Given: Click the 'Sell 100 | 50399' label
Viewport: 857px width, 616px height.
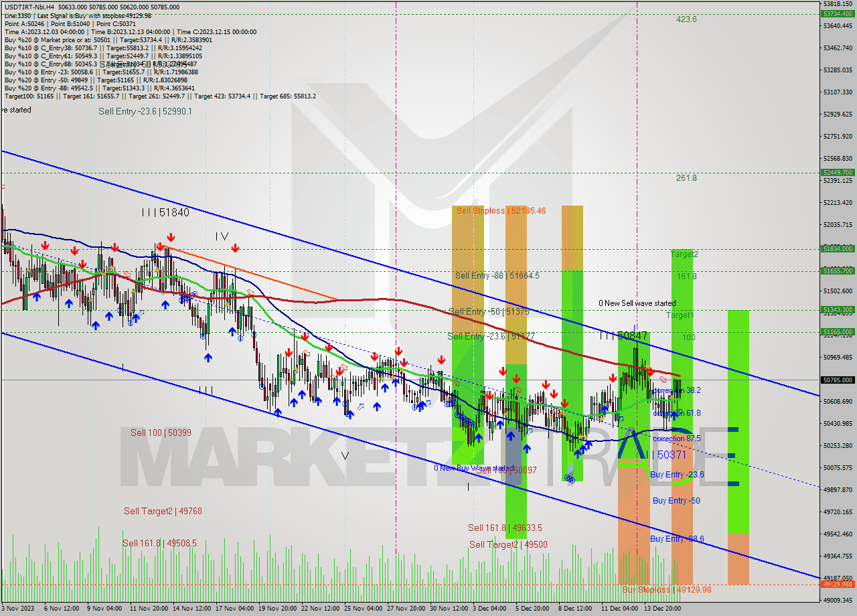Looking at the screenshot, I should tap(161, 433).
